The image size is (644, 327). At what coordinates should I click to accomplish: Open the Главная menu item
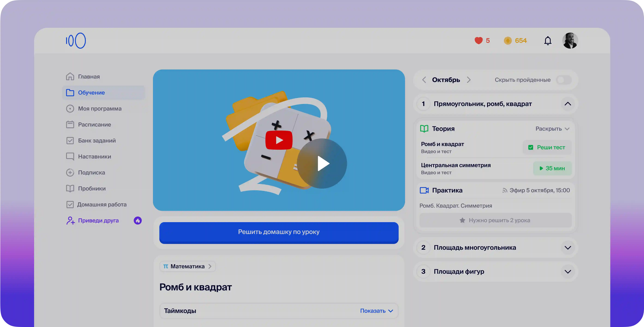(104, 77)
